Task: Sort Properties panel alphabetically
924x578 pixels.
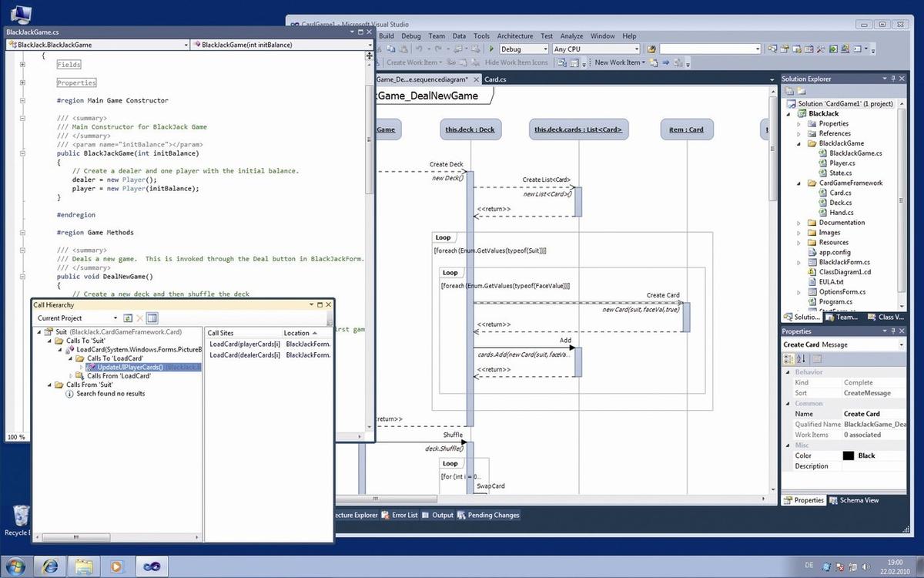Action: tap(801, 358)
